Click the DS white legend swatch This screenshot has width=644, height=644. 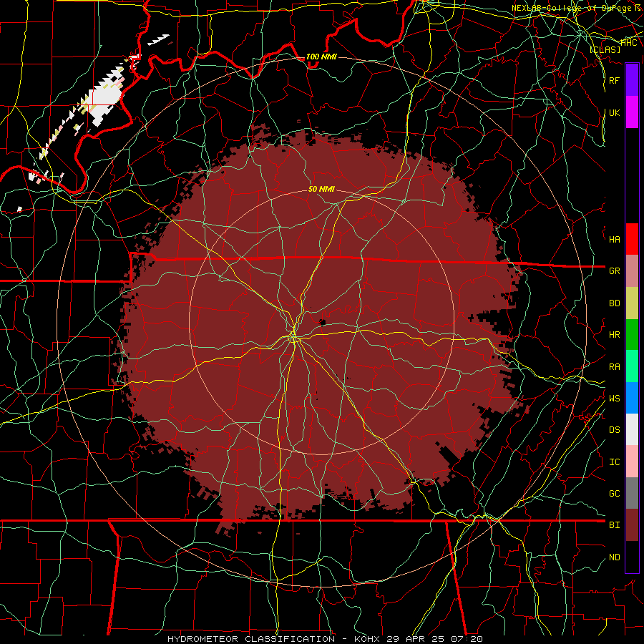(632, 429)
